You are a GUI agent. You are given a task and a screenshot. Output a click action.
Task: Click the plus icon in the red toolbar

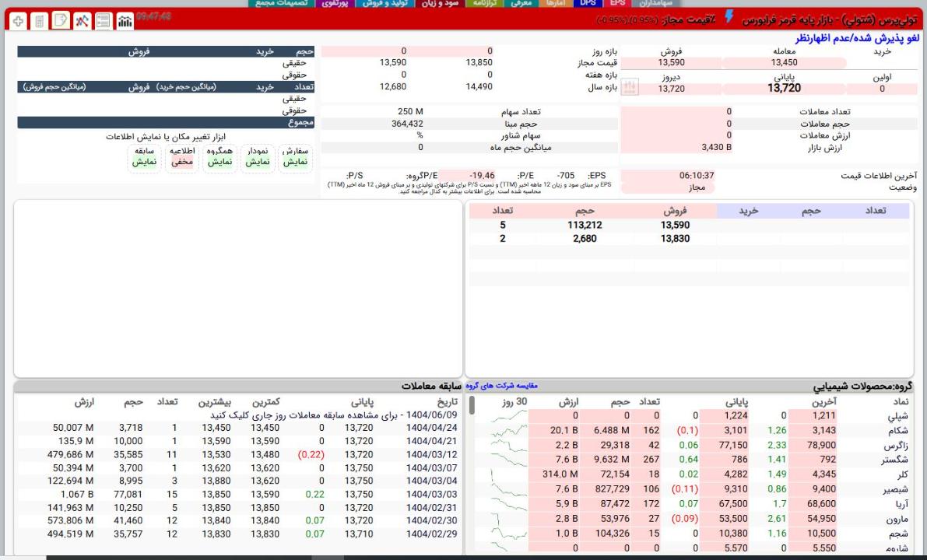pos(18,21)
